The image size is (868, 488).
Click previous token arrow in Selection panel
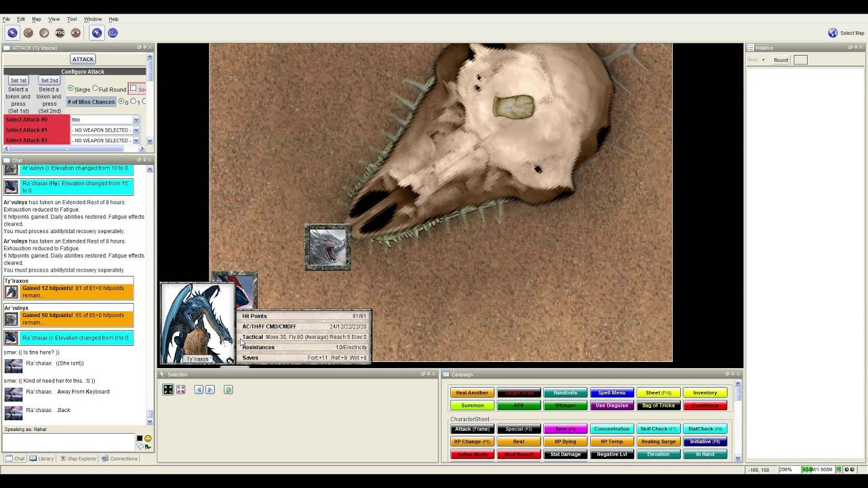(x=199, y=390)
